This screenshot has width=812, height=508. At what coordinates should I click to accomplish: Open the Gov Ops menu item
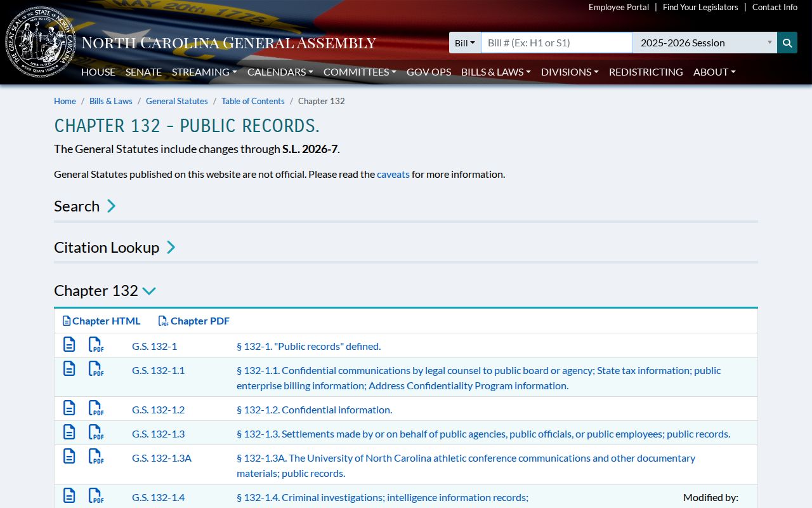point(429,72)
